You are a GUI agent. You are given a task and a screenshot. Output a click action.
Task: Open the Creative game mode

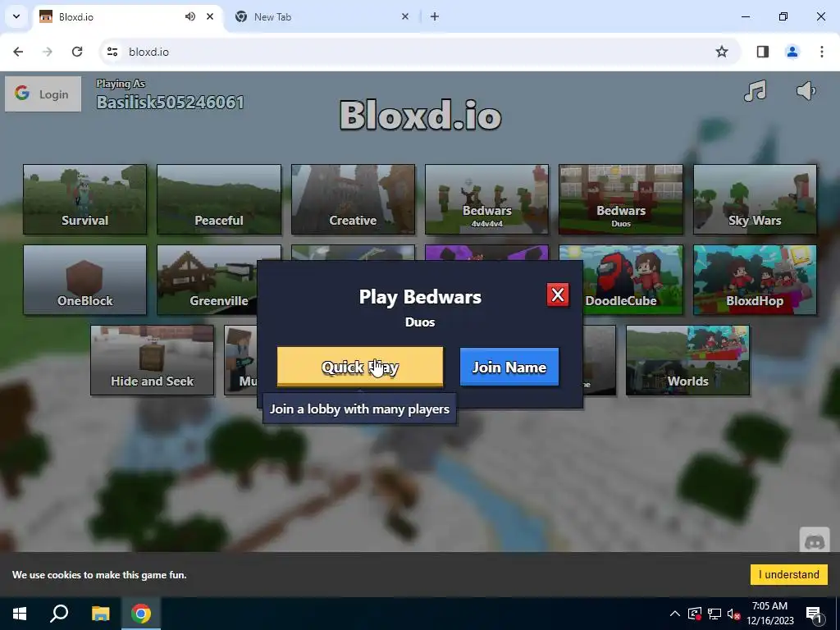pos(353,199)
